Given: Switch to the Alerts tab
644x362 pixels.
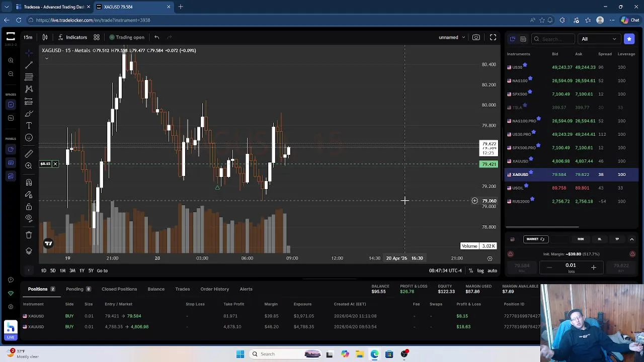Looking at the screenshot, I should click(246, 289).
